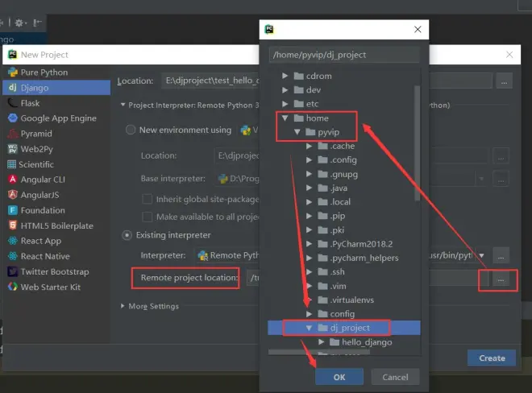Click Create button in New Project
This screenshot has height=393, width=532.
click(x=492, y=358)
